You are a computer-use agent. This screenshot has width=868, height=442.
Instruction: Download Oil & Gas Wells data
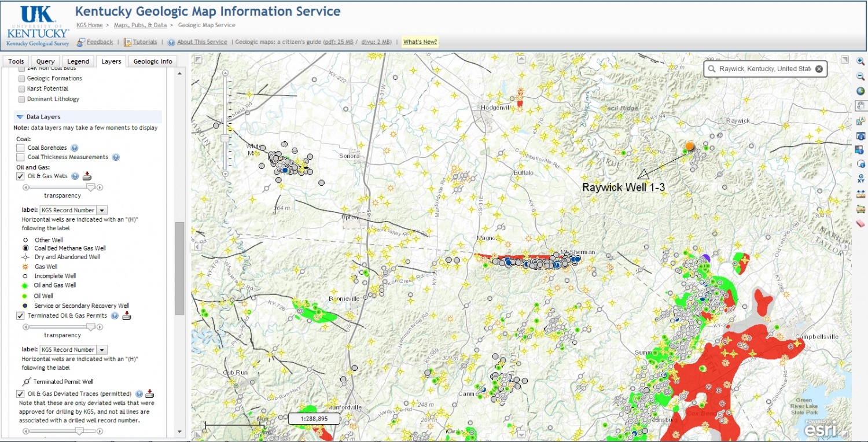[x=87, y=176]
